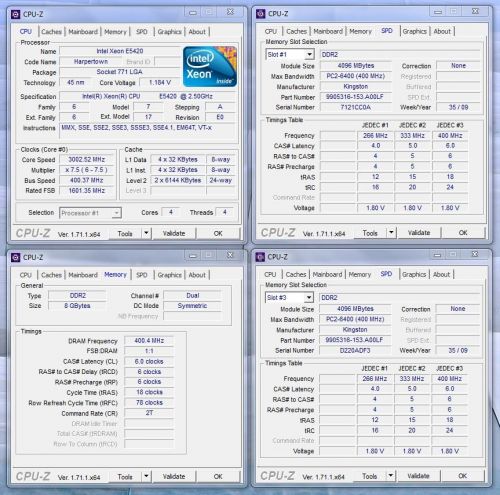
Task: Close the Xeon E5420 CPU window
Action: tap(230, 12)
